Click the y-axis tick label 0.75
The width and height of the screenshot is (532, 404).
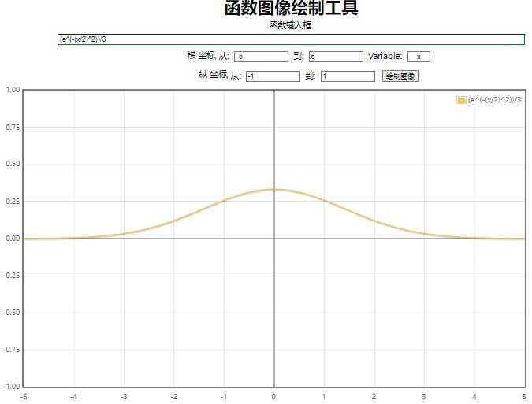coord(13,128)
